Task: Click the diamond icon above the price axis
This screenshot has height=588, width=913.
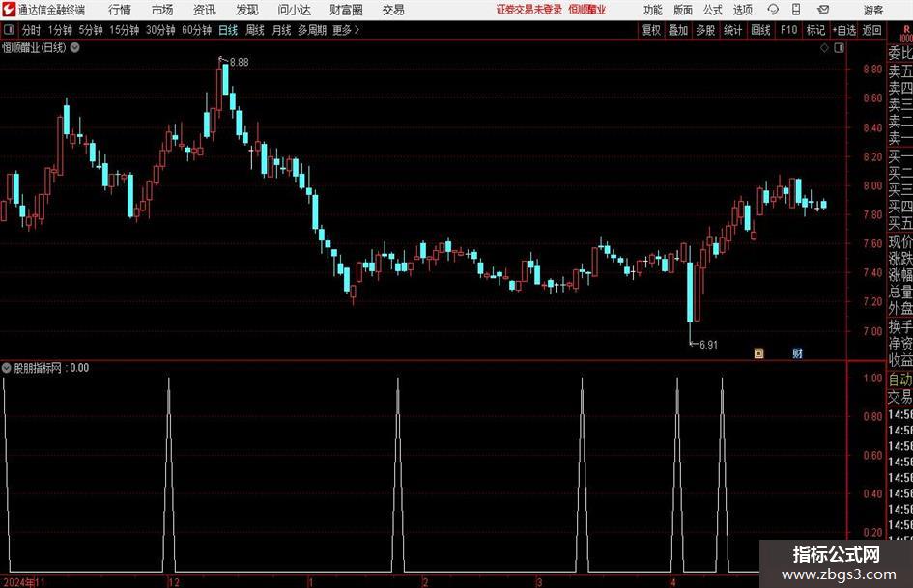Action: point(824,48)
